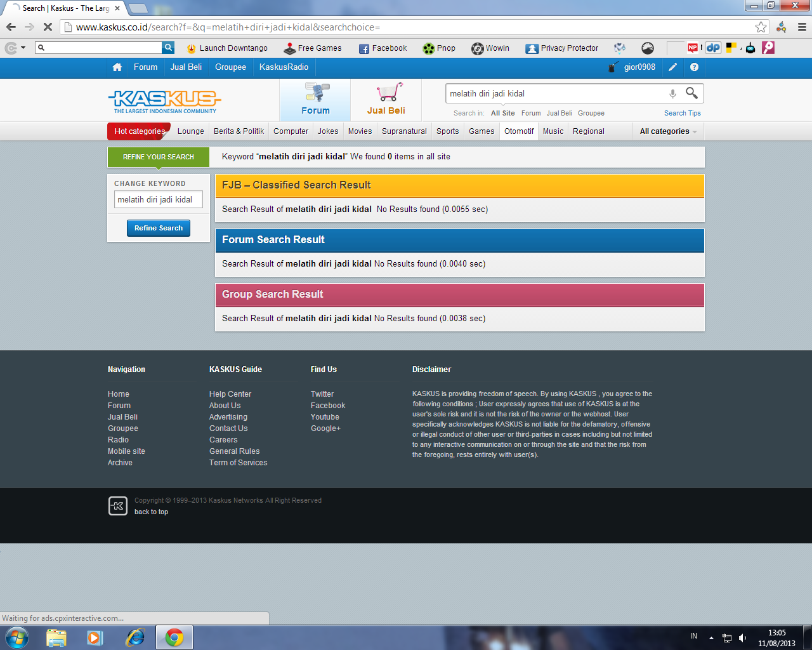Open the toolbar logo dropdown arrow
This screenshot has height=650, width=812.
(x=23, y=48)
